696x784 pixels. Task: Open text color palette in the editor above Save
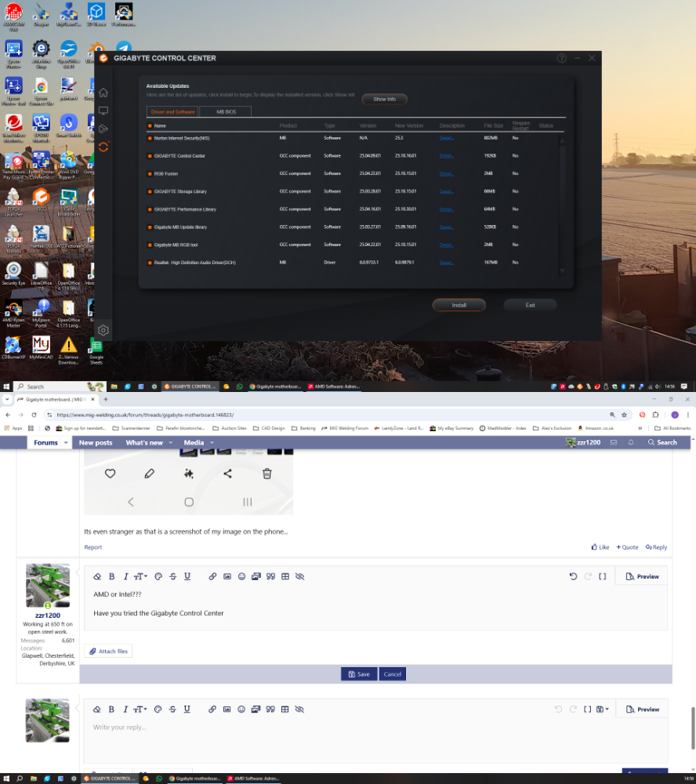[x=158, y=576]
